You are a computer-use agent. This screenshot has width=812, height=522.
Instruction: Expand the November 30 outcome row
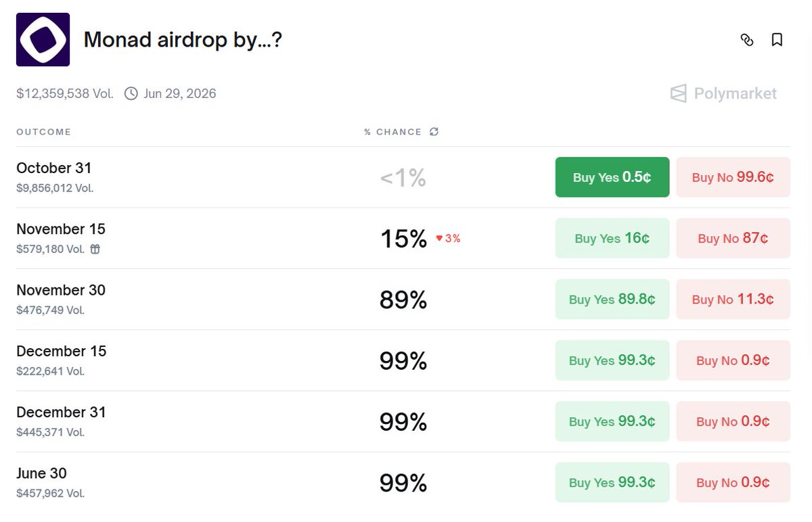coord(403,299)
